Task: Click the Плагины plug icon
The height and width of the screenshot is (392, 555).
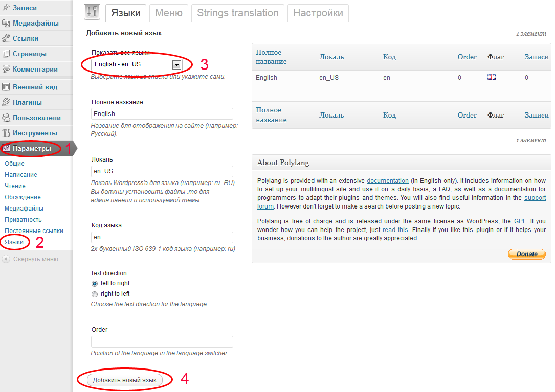Action: click(x=6, y=102)
